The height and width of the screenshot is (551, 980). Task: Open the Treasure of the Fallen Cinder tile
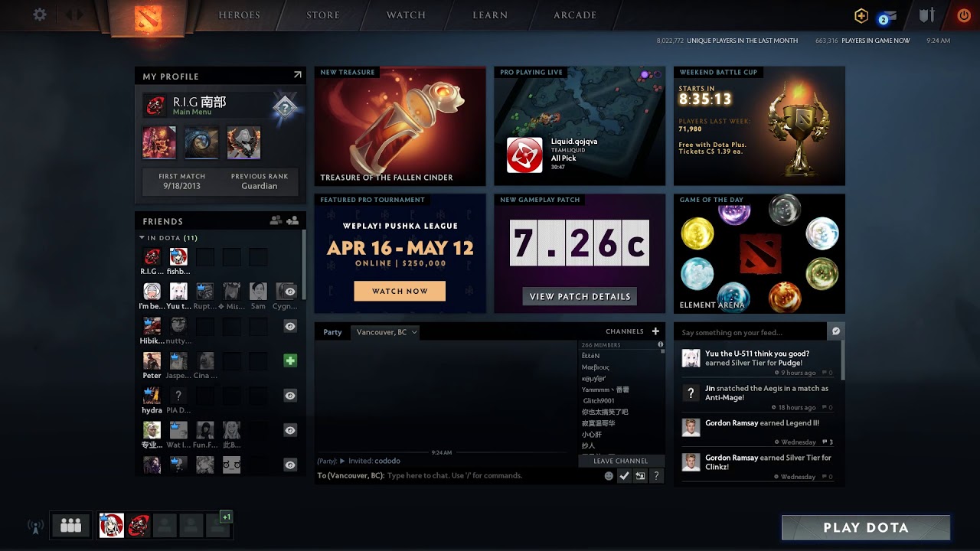tap(400, 126)
